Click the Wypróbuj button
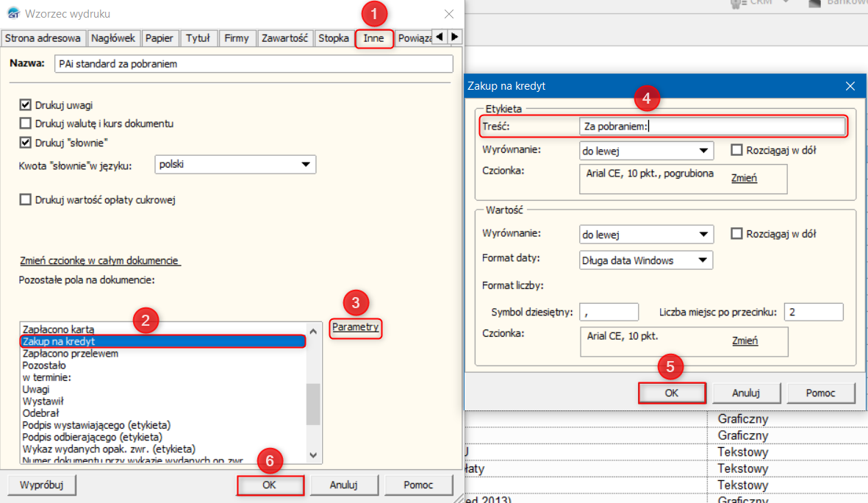Viewport: 868px width, 503px height. [x=41, y=485]
